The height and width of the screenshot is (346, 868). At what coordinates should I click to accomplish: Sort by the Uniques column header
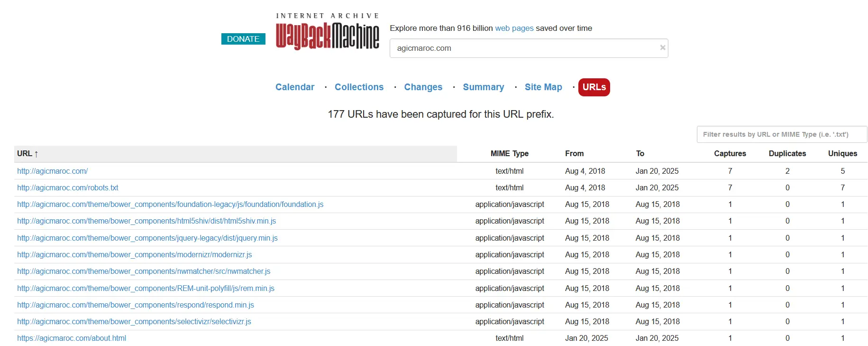tap(842, 154)
